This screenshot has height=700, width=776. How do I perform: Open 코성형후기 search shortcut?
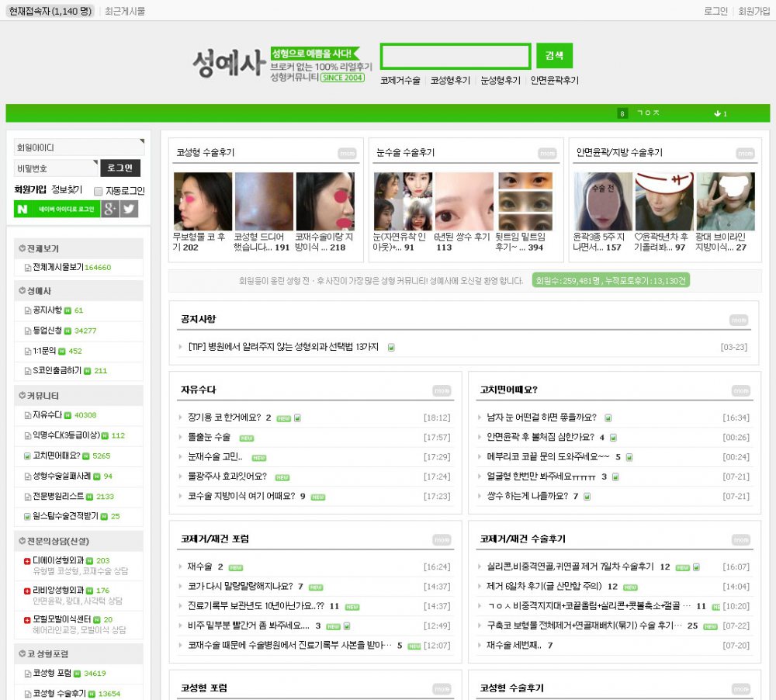coord(450,80)
